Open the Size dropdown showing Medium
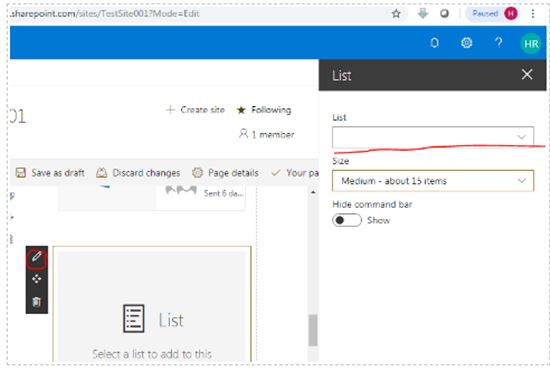 coord(433,181)
